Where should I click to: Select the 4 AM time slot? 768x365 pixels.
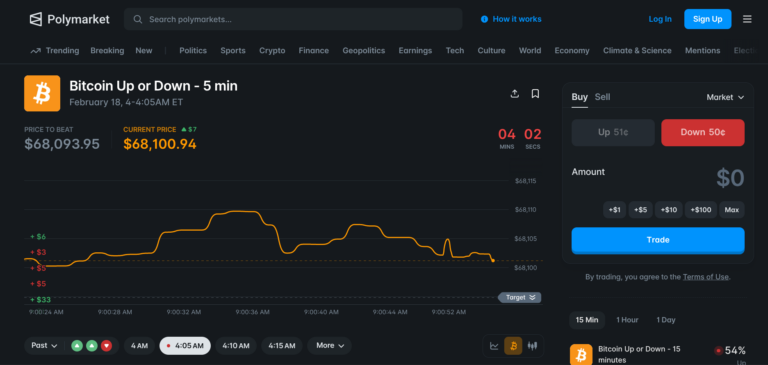pos(139,345)
